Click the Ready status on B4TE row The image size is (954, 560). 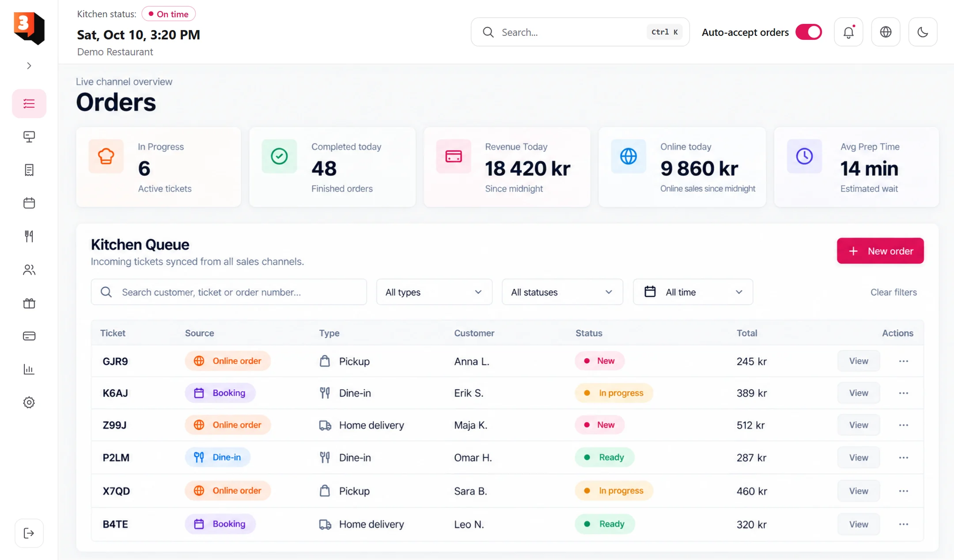pos(605,524)
